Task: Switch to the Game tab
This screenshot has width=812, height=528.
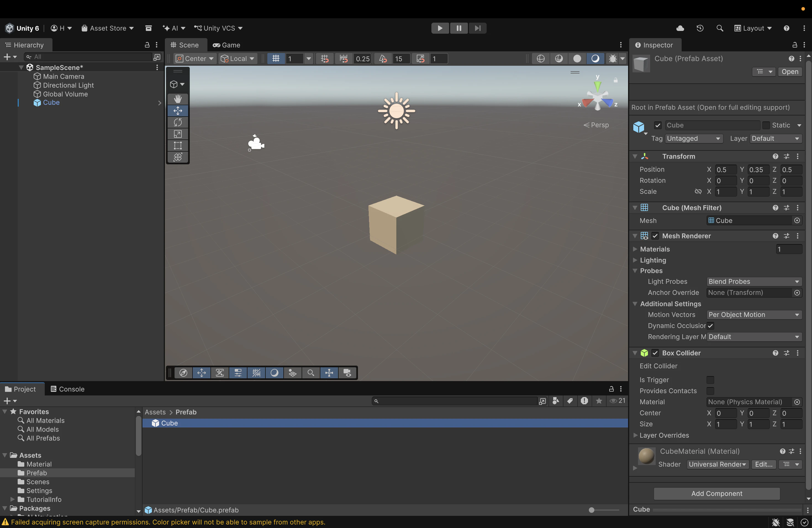Action: [x=226, y=45]
